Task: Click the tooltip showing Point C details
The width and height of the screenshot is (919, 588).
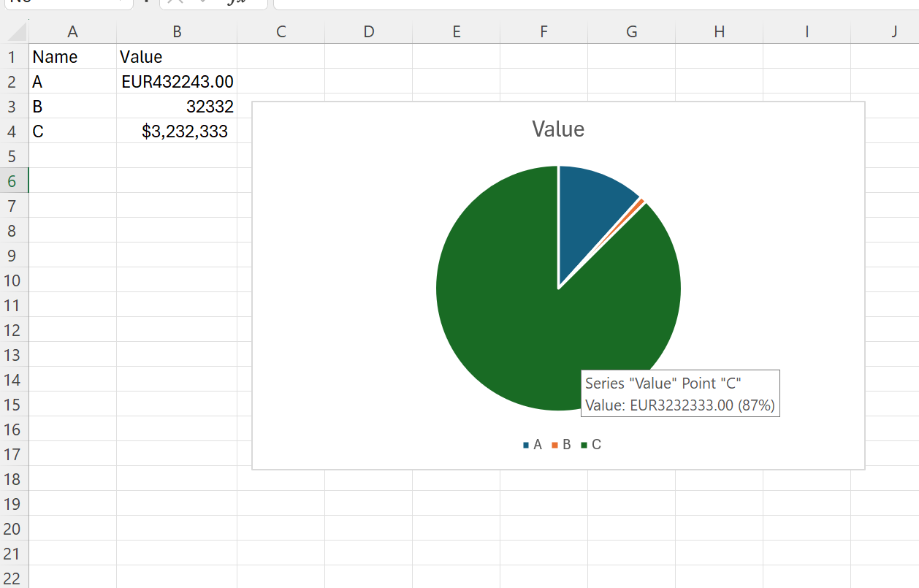Action: [x=679, y=393]
